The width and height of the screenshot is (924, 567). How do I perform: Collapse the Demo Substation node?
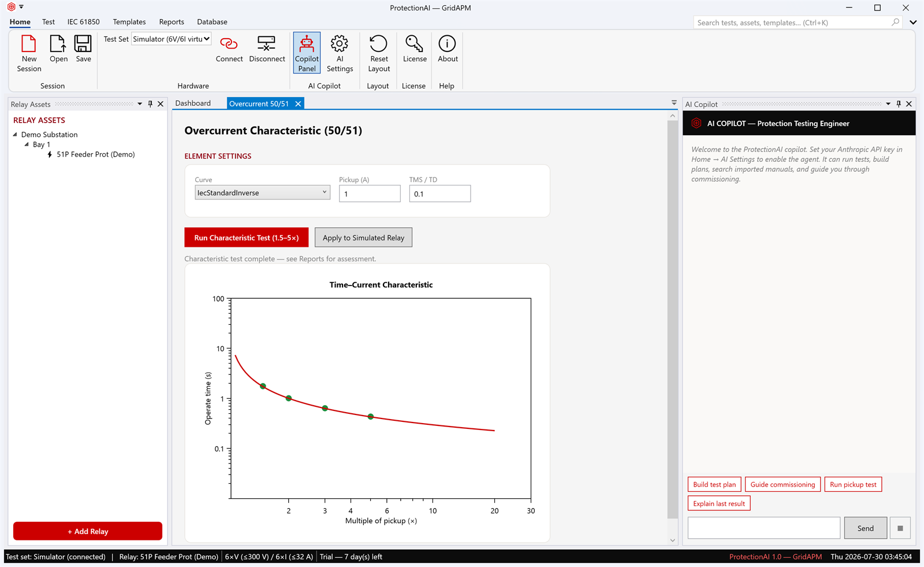click(x=15, y=134)
